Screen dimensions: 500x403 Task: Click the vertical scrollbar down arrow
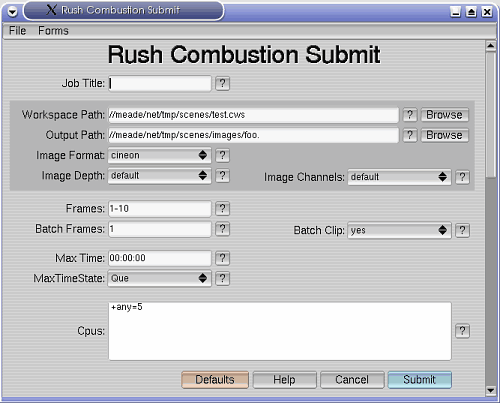tap(490, 390)
